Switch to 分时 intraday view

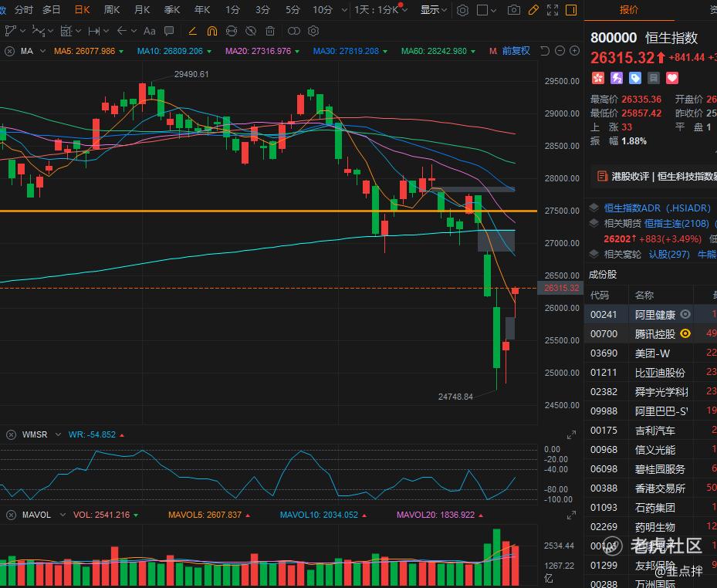click(x=24, y=10)
